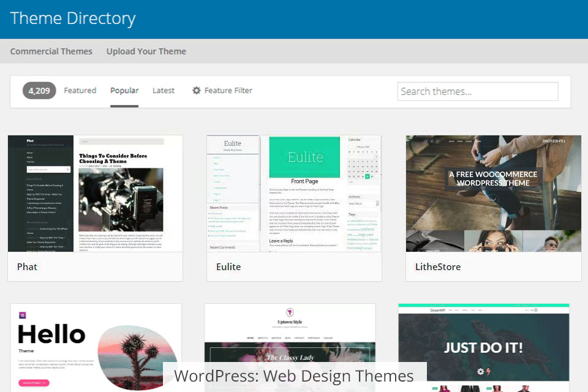The width and height of the screenshot is (588, 392).
Task: Open the Phat theme screenshot
Action: (96, 194)
